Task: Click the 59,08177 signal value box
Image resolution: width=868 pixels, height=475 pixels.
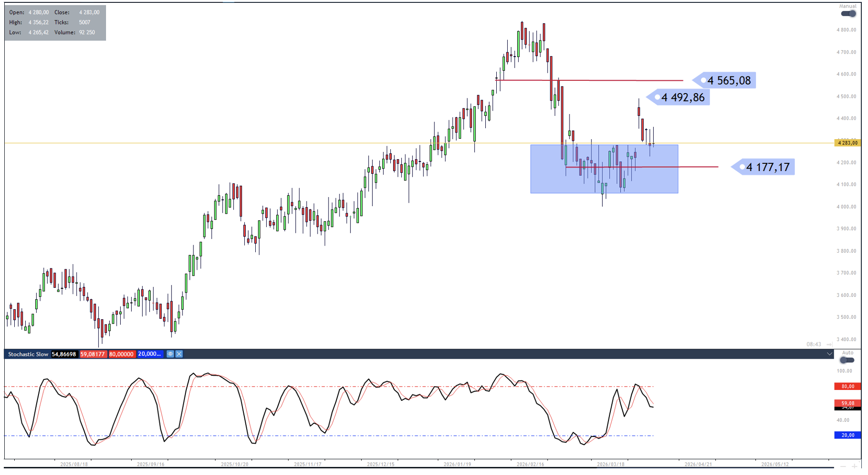Action: coord(93,354)
